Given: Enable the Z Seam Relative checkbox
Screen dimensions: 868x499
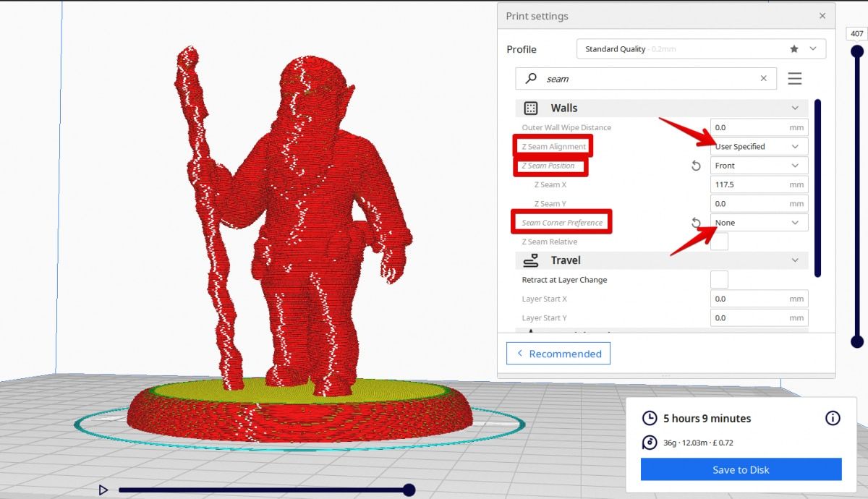Looking at the screenshot, I should [x=719, y=241].
